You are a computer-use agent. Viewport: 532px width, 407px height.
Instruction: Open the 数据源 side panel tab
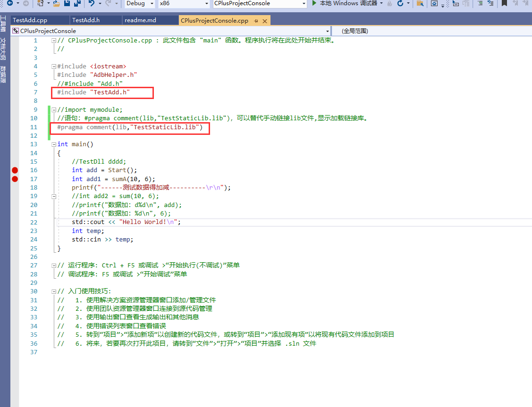point(3,74)
